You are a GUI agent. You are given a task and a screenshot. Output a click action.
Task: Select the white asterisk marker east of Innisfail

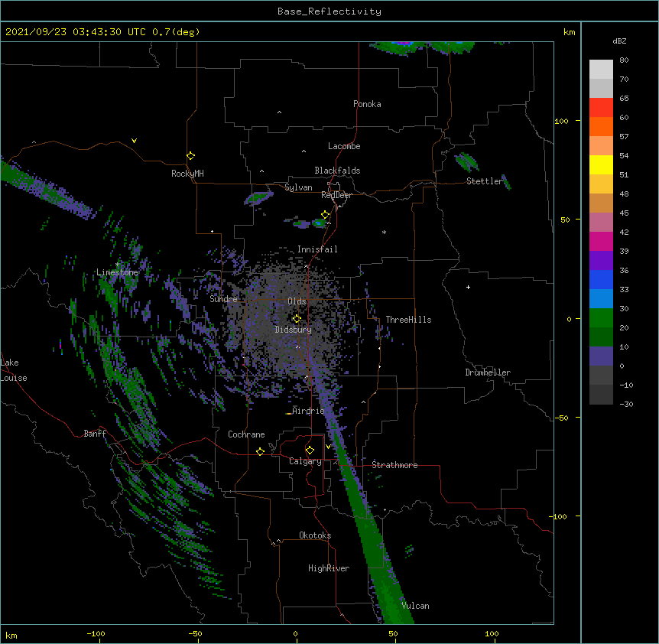(x=384, y=232)
